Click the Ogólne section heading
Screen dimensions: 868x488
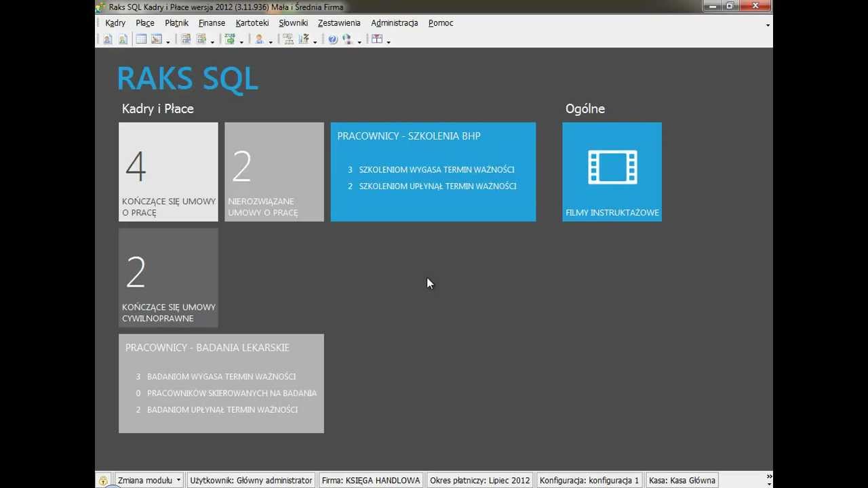pos(585,108)
